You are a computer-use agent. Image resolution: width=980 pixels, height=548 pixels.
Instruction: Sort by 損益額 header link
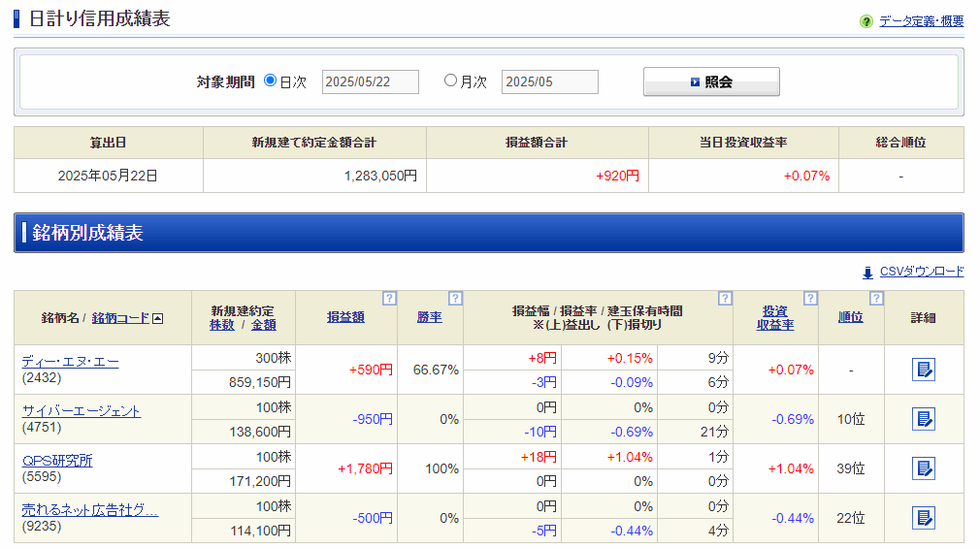click(345, 317)
